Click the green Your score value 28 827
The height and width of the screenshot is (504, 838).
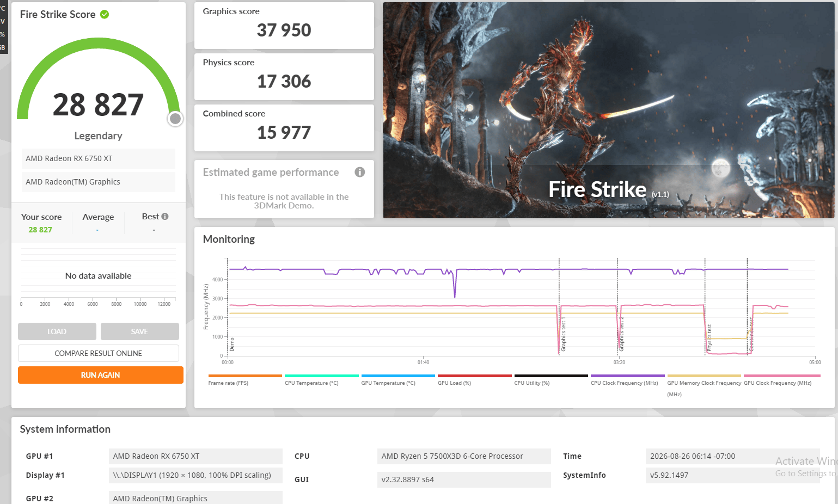click(40, 230)
